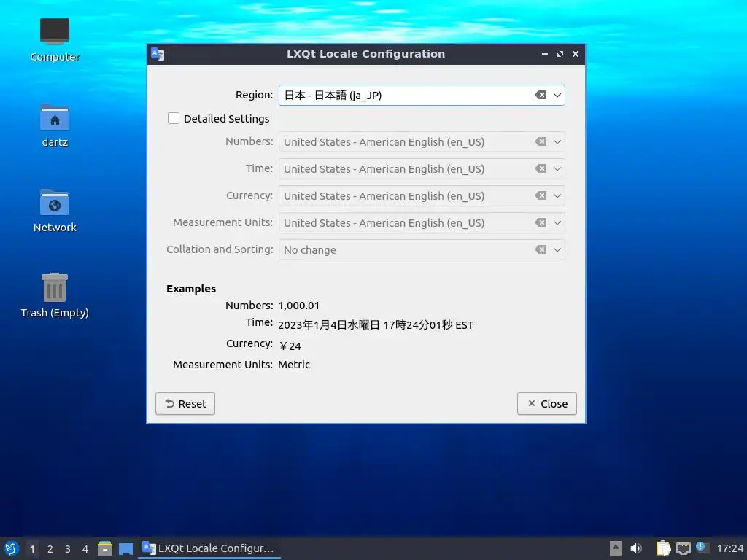Expand the Currency locale dropdown
Image resolution: width=747 pixels, height=560 pixels.
[557, 195]
